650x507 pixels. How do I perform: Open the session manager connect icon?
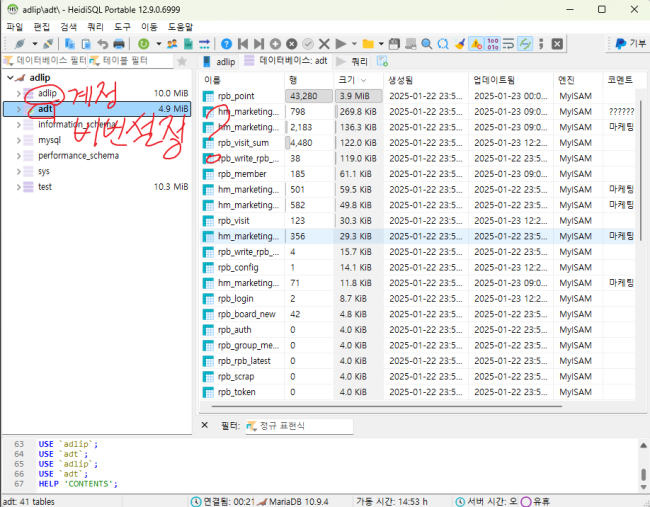point(19,44)
